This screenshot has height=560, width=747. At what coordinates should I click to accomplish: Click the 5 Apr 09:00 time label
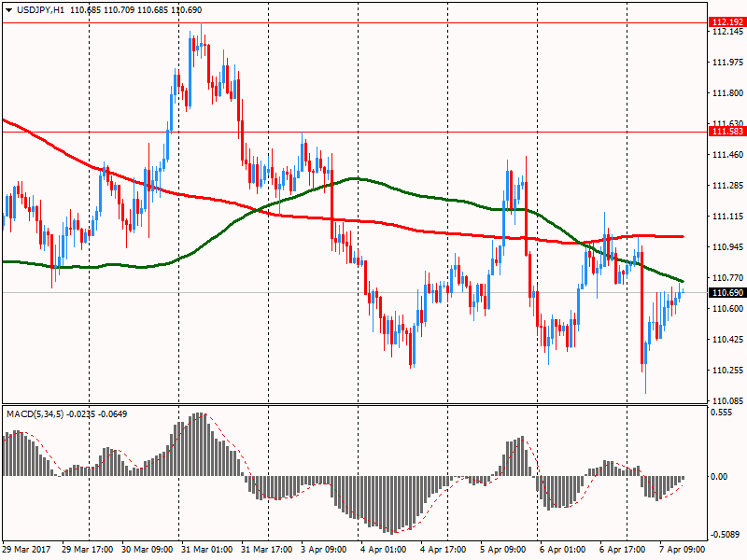coord(503,550)
